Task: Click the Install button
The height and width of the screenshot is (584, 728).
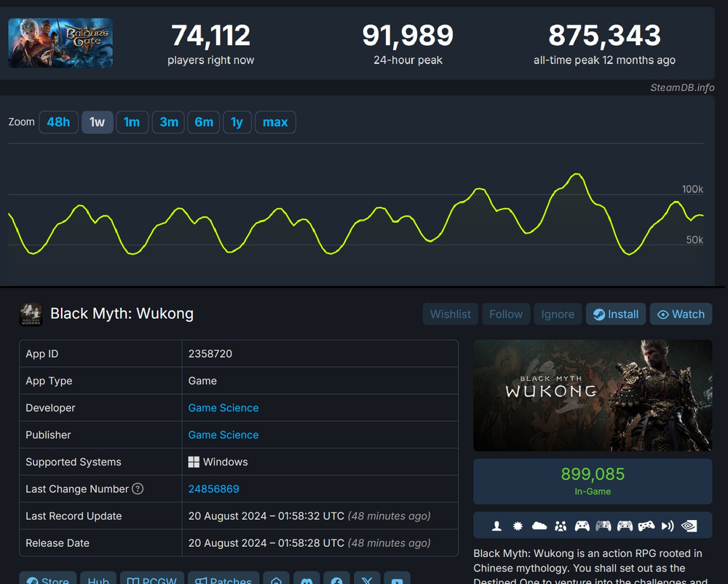Action: tap(616, 315)
